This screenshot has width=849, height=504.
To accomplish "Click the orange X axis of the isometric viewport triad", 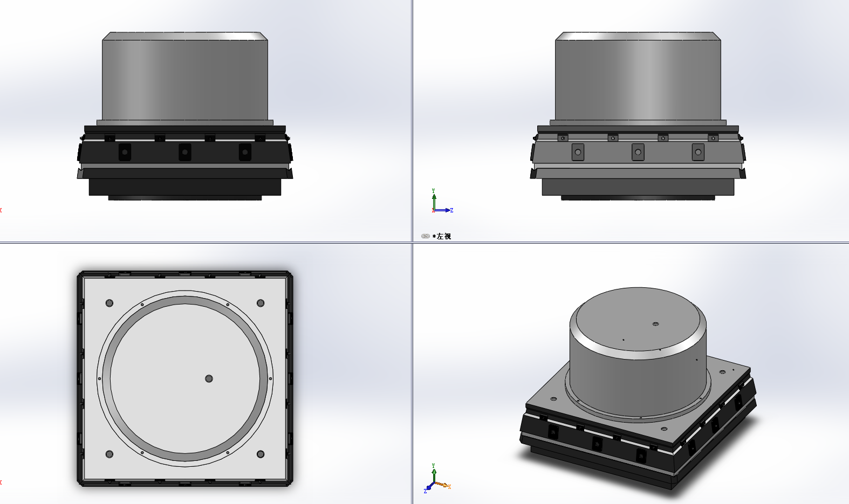I will click(x=443, y=485).
